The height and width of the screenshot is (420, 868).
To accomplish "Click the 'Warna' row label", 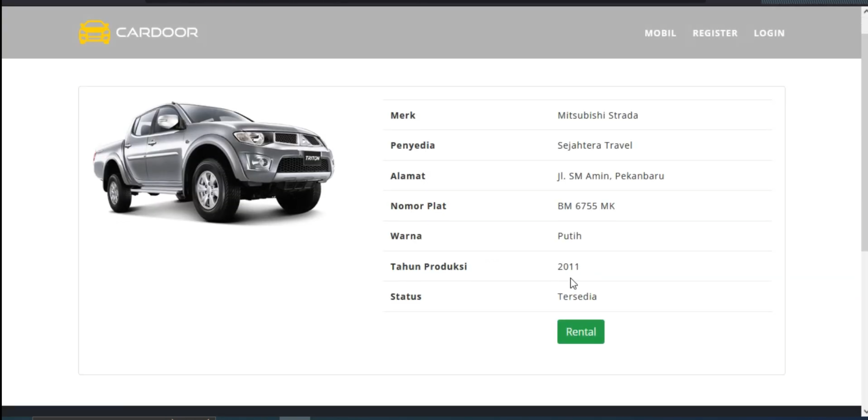I will pyautogui.click(x=406, y=236).
